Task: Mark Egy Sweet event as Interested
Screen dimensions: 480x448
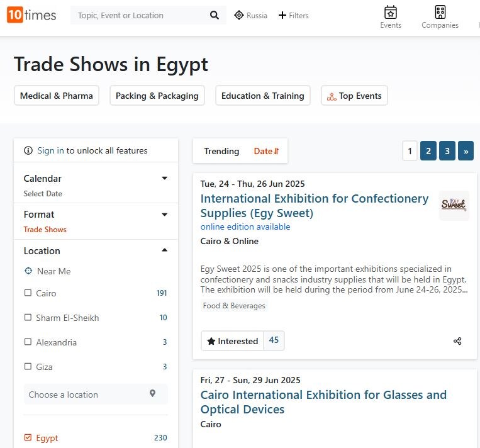Action: (232, 341)
